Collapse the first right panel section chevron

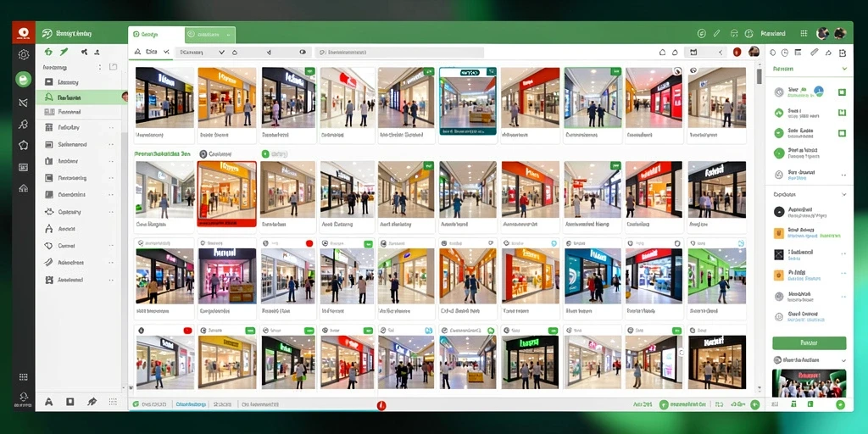point(844,69)
